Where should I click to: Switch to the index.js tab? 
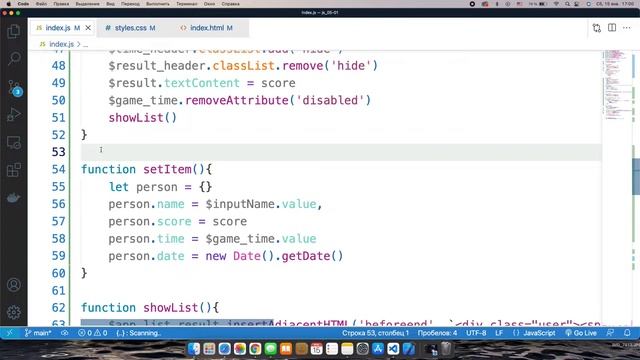[58, 28]
